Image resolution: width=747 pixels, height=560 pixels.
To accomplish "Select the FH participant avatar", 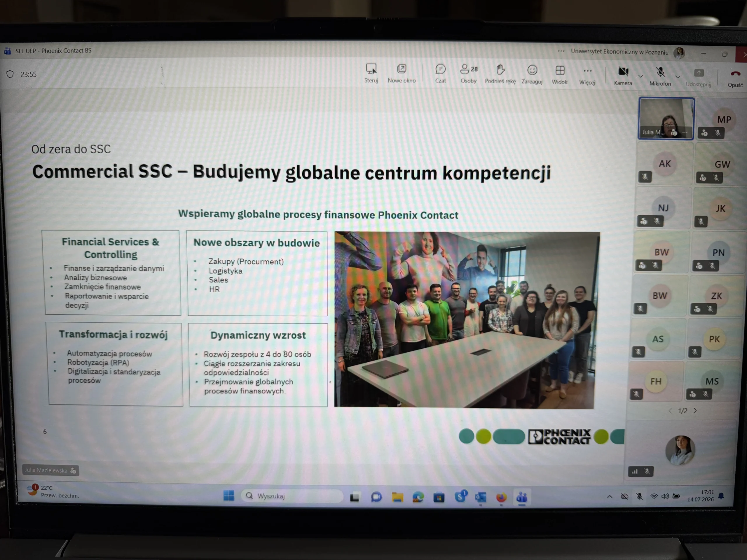I will coord(655,381).
